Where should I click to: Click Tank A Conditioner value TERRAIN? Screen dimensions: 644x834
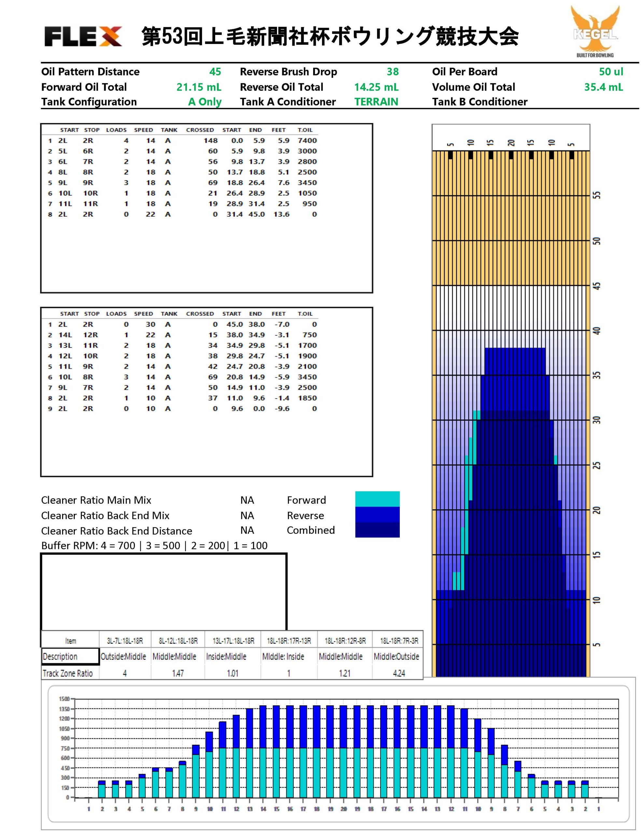(x=376, y=102)
